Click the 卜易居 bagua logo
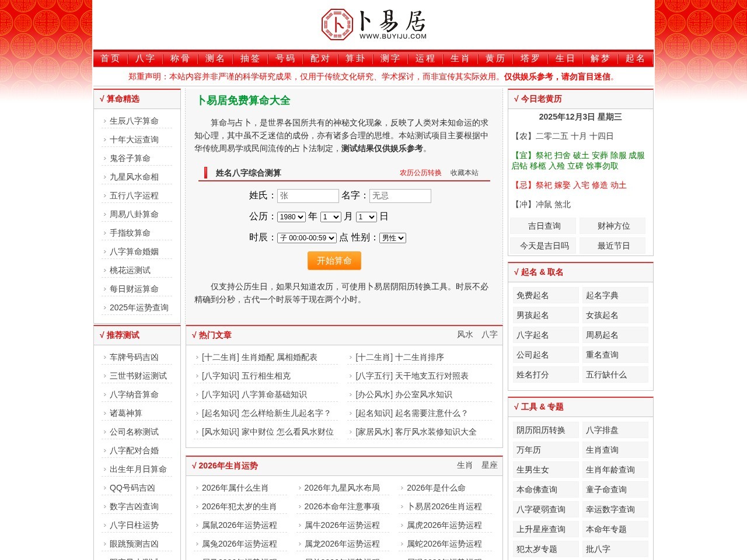This screenshot has height=560, width=747. click(x=337, y=24)
